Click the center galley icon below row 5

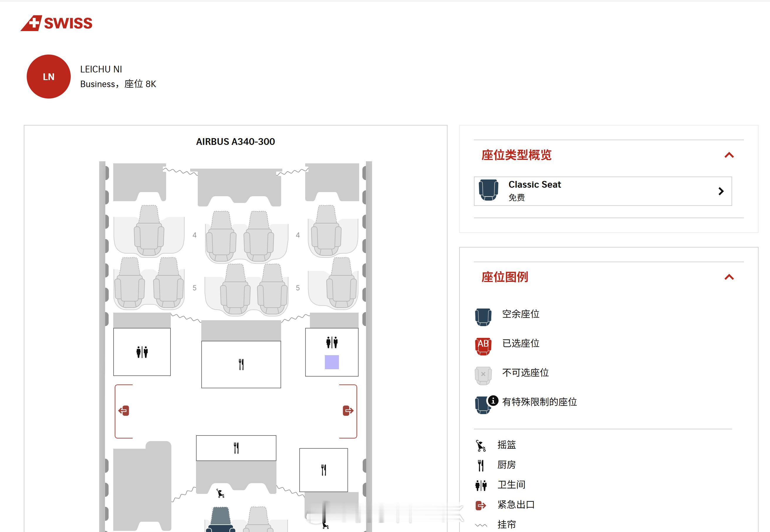241,364
